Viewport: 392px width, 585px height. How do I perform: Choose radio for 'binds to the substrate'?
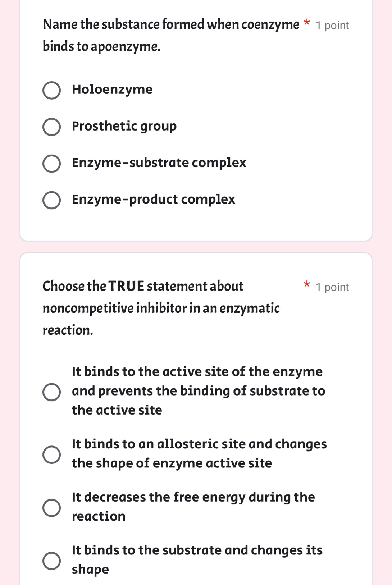[x=52, y=561]
